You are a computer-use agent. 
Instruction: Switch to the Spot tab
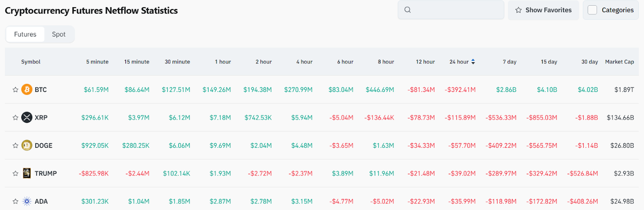59,35
